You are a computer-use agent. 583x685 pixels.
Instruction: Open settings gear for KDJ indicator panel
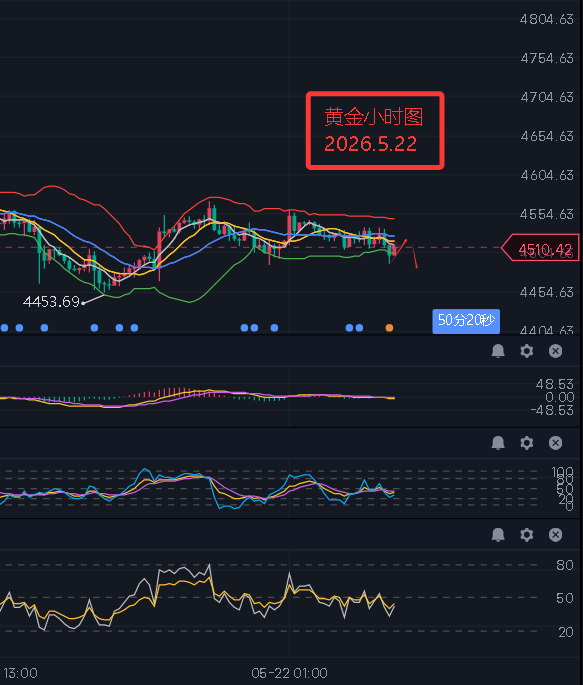coord(527,443)
